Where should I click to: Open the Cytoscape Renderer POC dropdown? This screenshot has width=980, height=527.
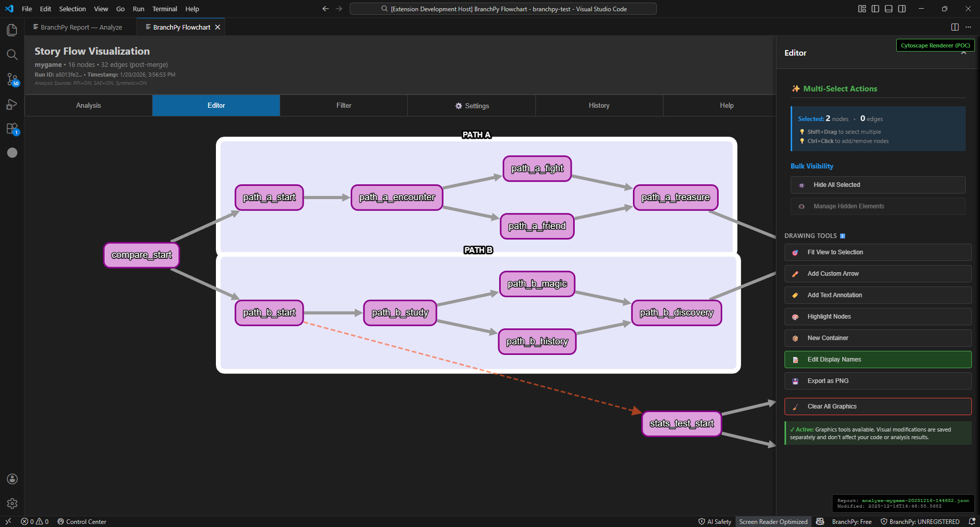(935, 45)
